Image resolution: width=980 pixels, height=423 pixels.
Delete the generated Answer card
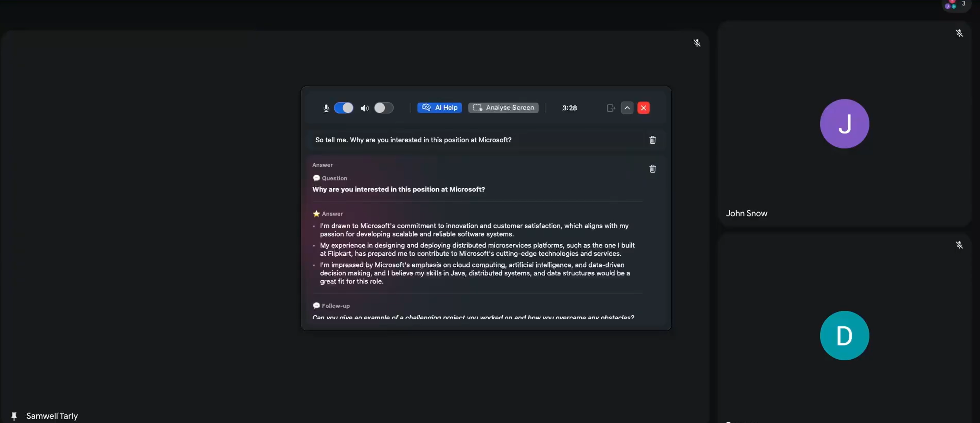(653, 169)
